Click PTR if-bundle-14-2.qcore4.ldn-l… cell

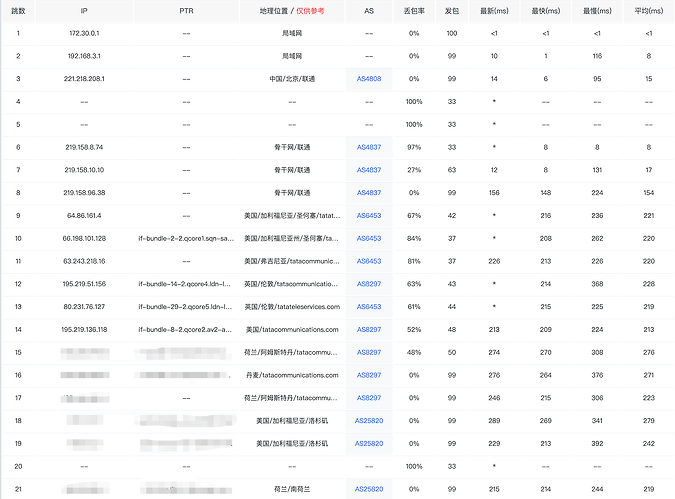186,285
